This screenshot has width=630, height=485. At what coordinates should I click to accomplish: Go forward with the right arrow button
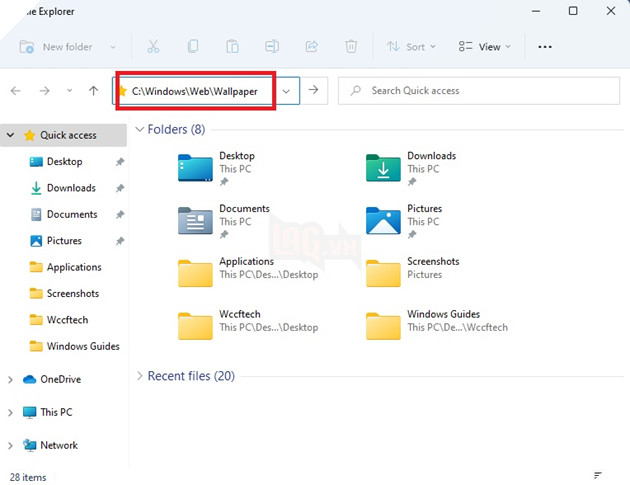(x=45, y=91)
